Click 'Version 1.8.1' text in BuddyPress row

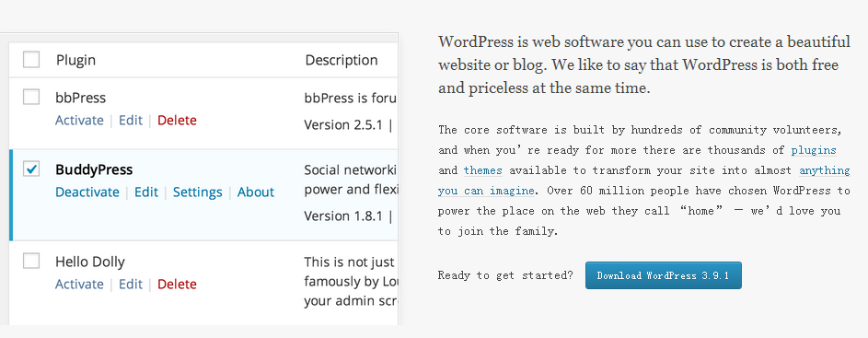(x=343, y=216)
